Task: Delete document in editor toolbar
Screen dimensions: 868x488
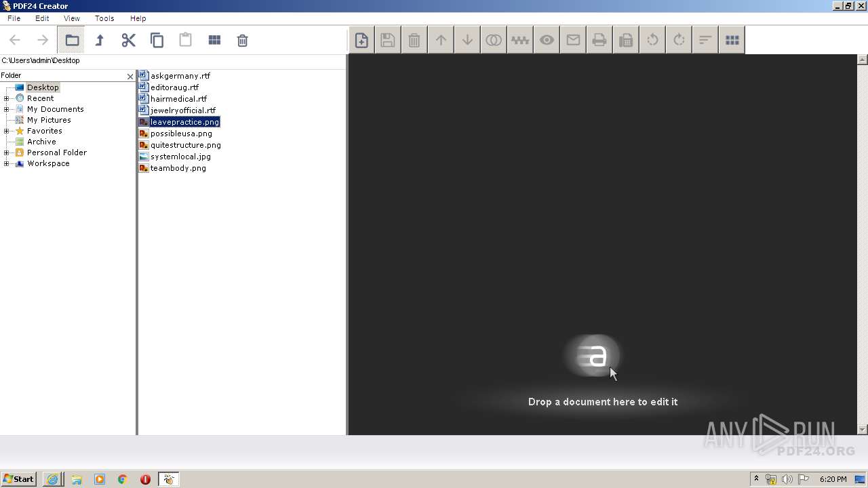Action: (414, 41)
